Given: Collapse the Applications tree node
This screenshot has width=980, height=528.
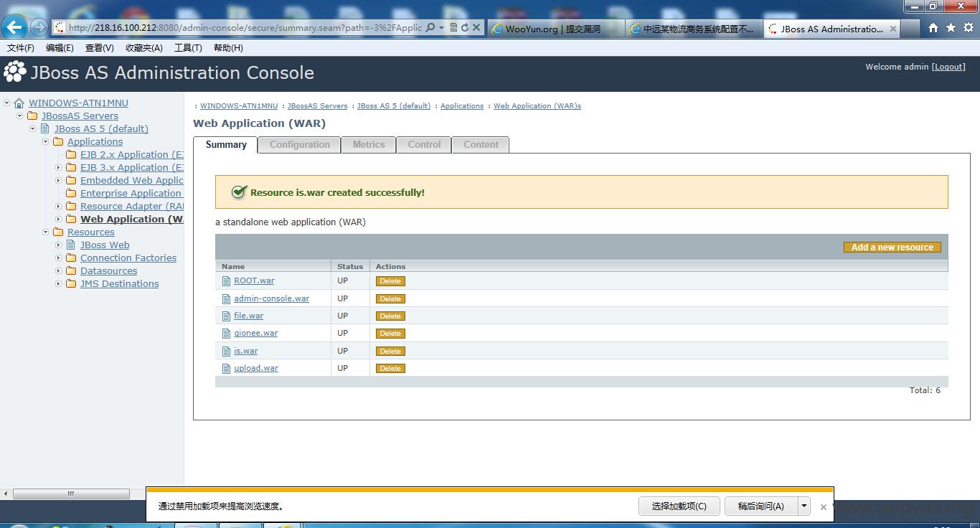Looking at the screenshot, I should pyautogui.click(x=46, y=142).
